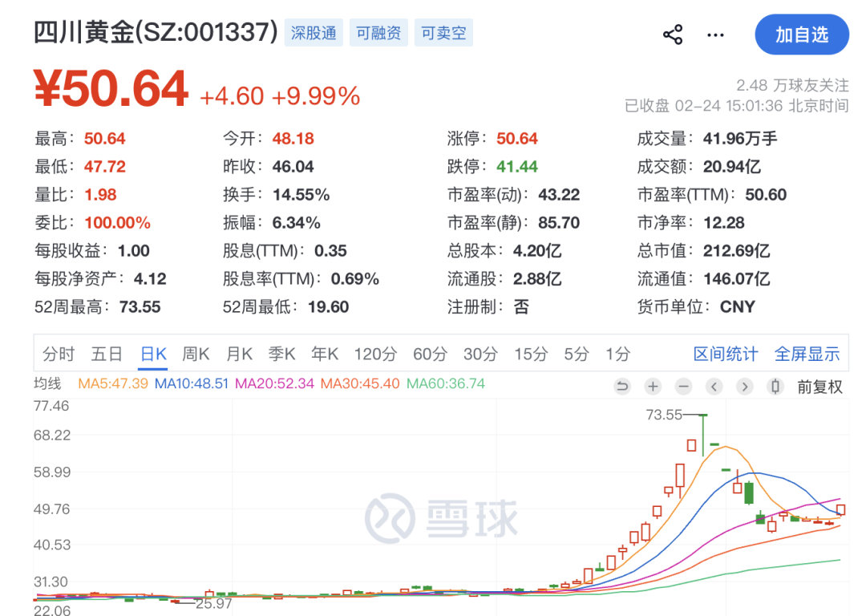Click the MA20:52.34 indicator label
Viewport: 866px width, 616px height.
[x=274, y=383]
